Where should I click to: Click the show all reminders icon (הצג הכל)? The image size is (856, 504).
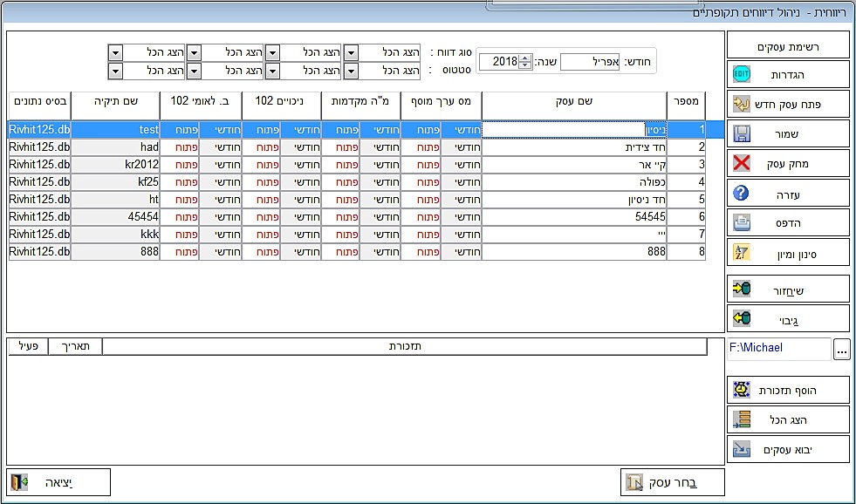(x=742, y=419)
